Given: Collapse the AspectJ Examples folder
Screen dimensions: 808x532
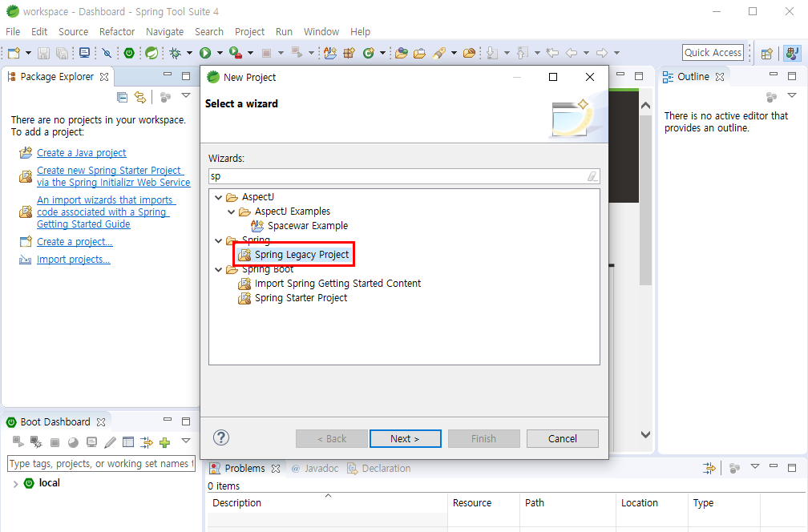Looking at the screenshot, I should [232, 212].
